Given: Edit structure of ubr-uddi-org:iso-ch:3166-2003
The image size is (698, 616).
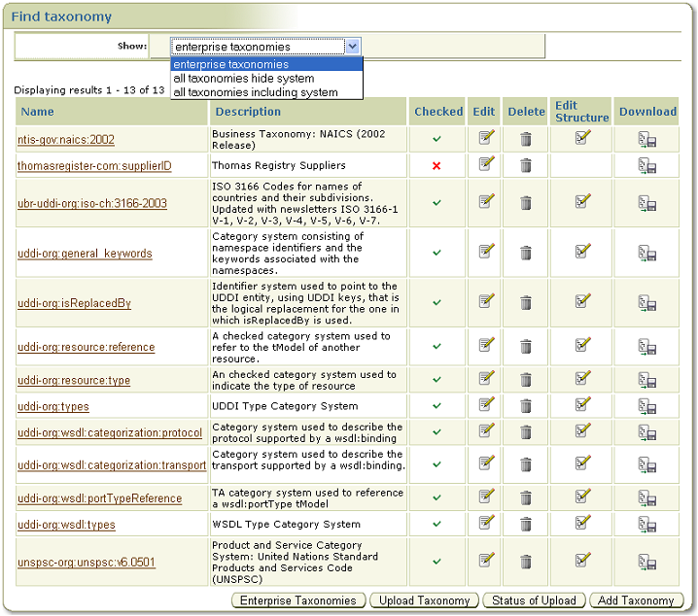Looking at the screenshot, I should coord(582,201).
